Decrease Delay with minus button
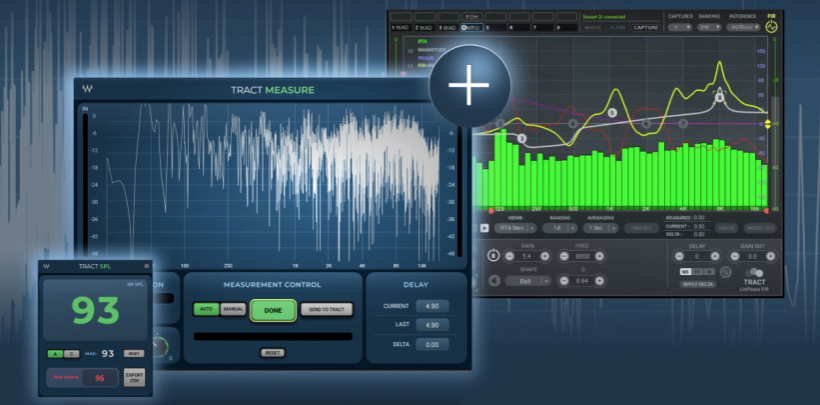 point(679,256)
